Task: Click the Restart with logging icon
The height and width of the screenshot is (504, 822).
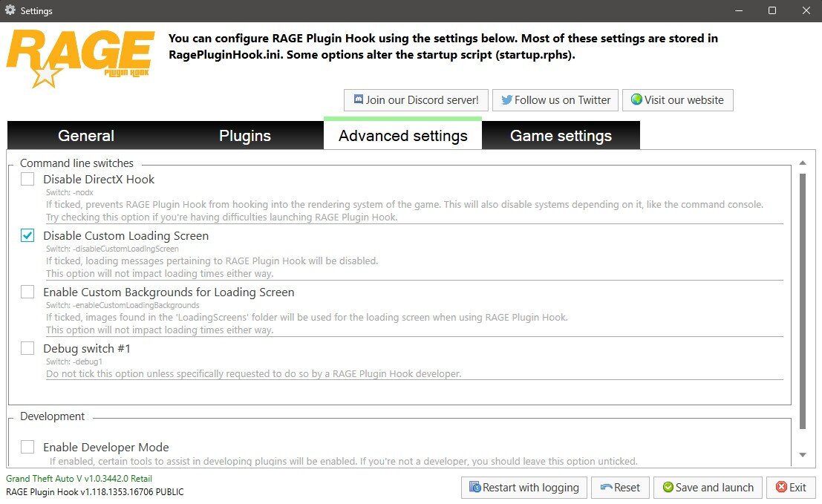Action: [474, 488]
